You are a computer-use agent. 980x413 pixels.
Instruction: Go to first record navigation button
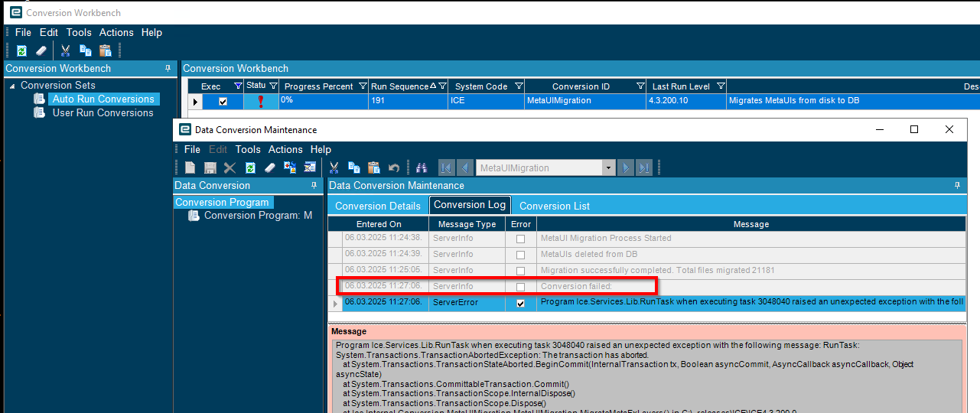tap(446, 167)
